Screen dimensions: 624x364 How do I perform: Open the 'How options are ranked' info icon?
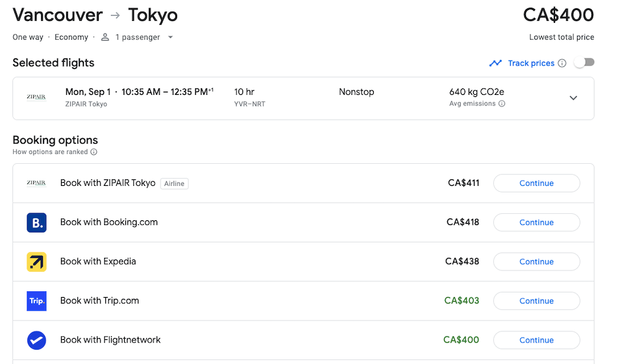[94, 152]
